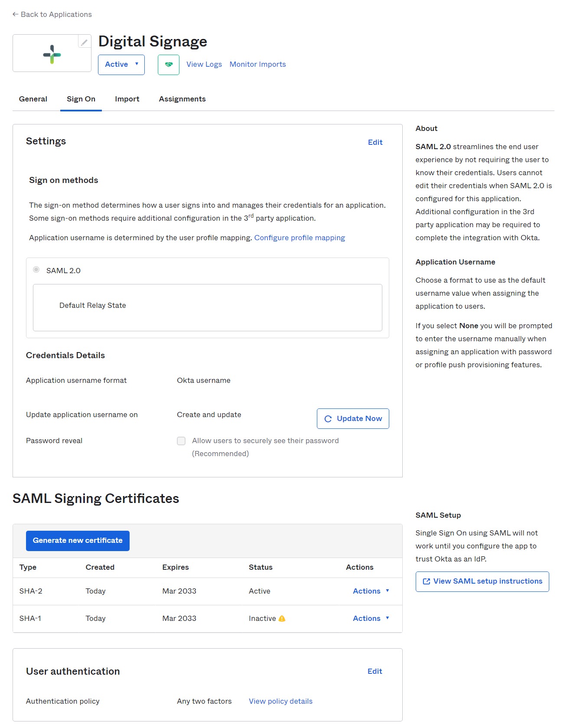
Task: Click the SHA-1 certificate type cell
Action: pyautogui.click(x=30, y=618)
